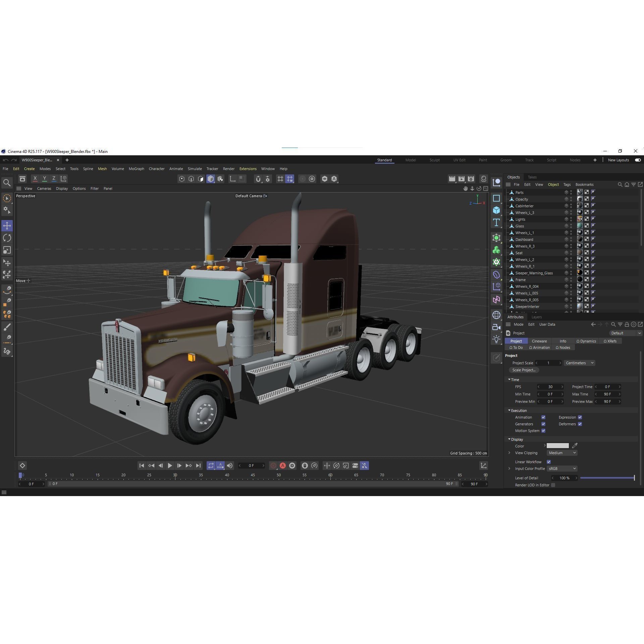
Task: Enable the Render LOD in Editor checkbox
Action: click(x=553, y=485)
